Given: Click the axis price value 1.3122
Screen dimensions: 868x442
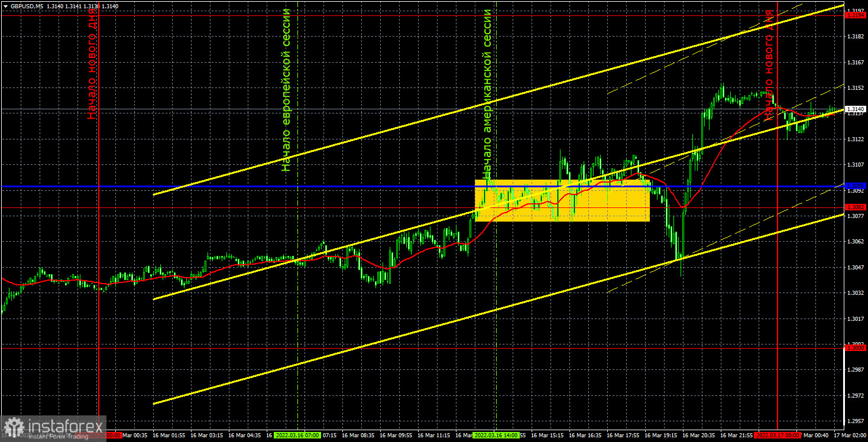Looking at the screenshot, I should pyautogui.click(x=854, y=139).
